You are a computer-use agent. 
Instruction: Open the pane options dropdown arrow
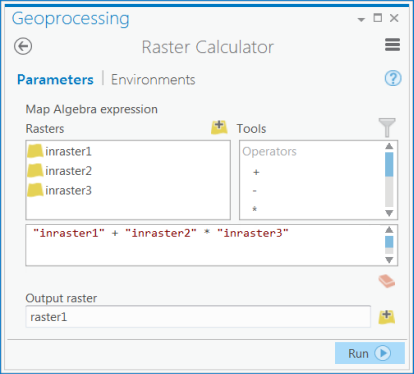point(361,20)
